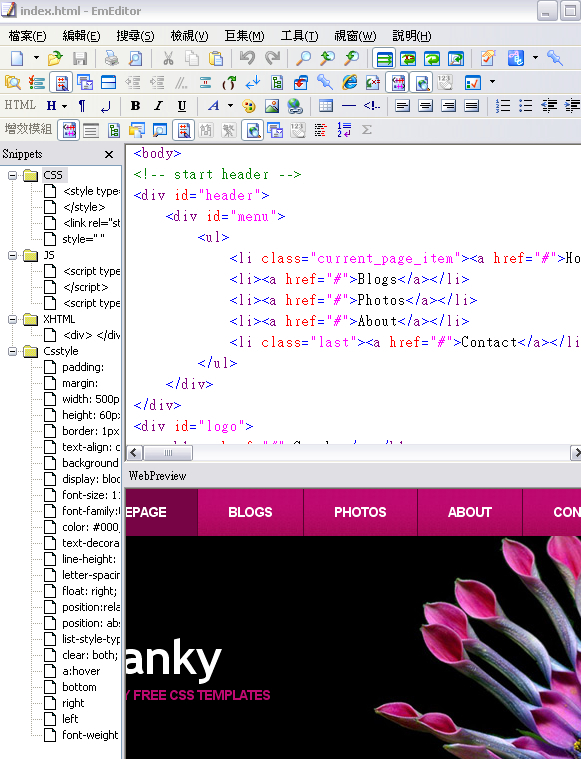Open the color palette picker icon
Screen dimensions: 581x759
248,106
